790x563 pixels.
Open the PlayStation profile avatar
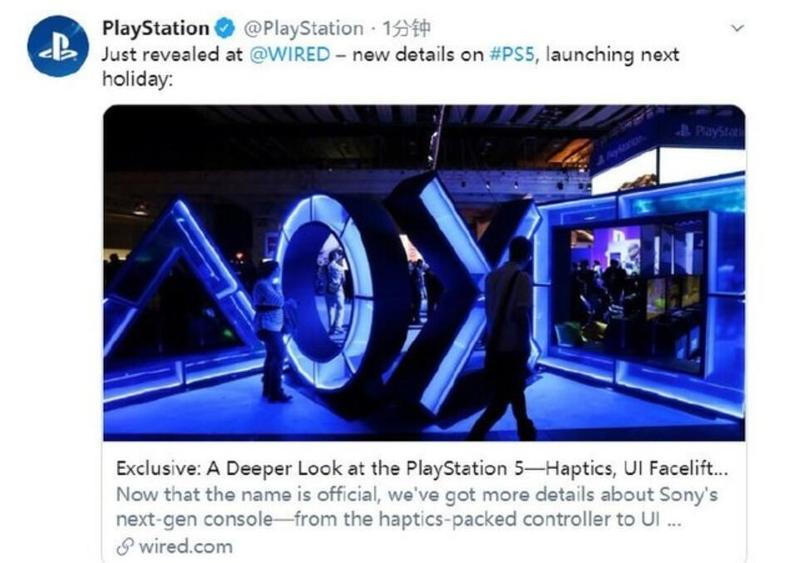pyautogui.click(x=58, y=46)
